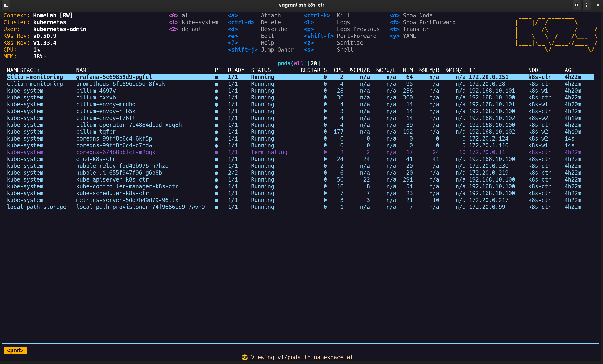Select the <1> kube-system namespace shortcut

click(193, 22)
